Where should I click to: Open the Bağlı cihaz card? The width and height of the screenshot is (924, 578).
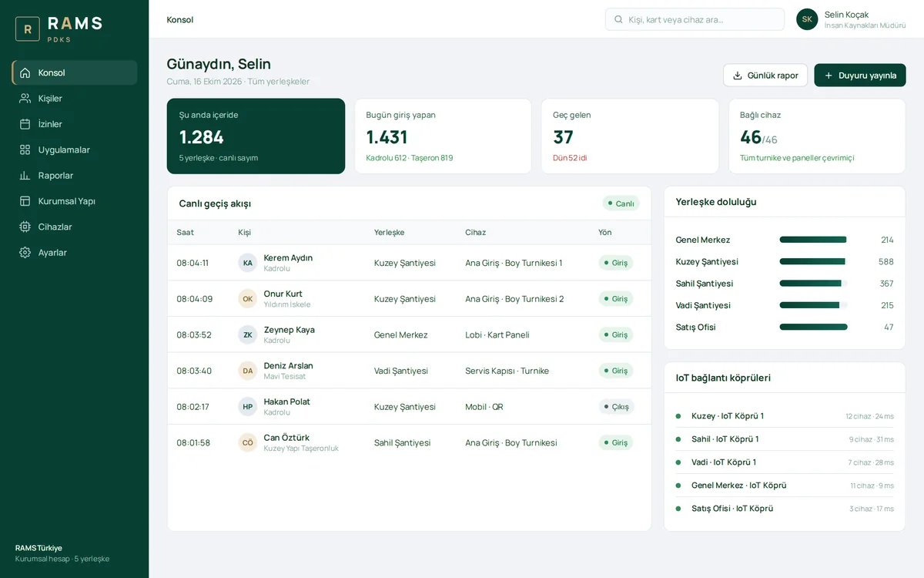pos(817,136)
